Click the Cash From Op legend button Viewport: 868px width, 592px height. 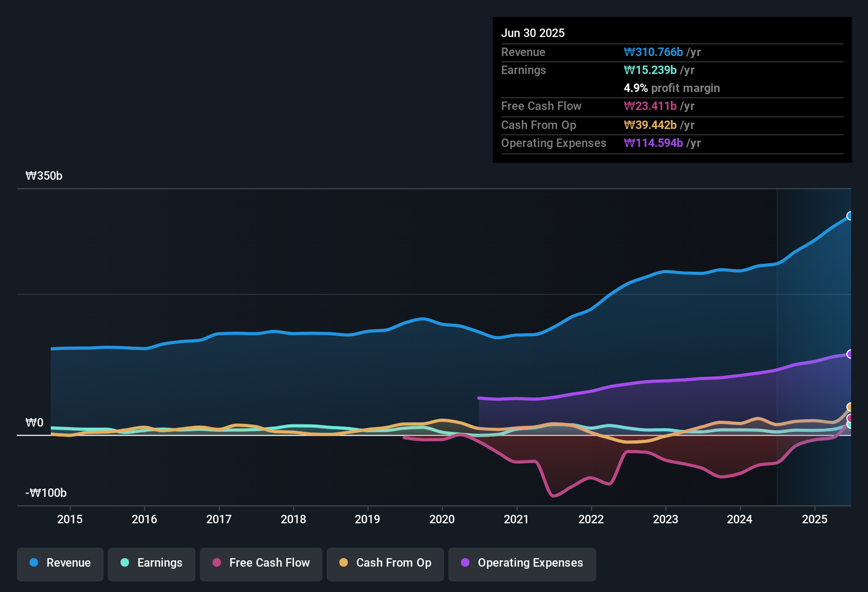(385, 564)
